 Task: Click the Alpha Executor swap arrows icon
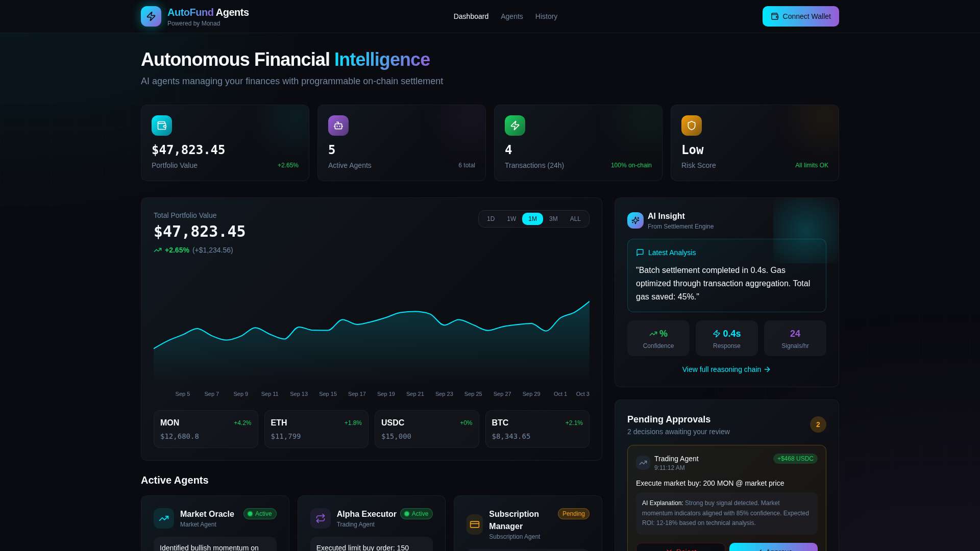point(321,518)
